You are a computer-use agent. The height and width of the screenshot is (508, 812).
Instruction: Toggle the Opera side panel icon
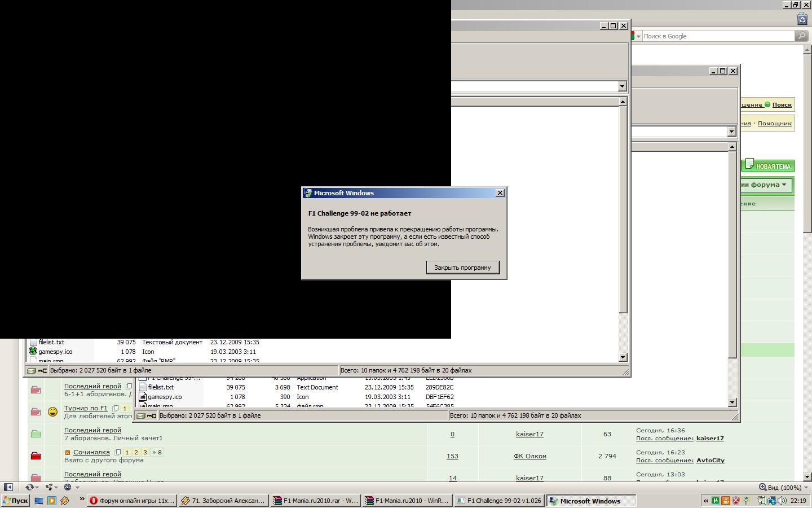click(x=8, y=487)
